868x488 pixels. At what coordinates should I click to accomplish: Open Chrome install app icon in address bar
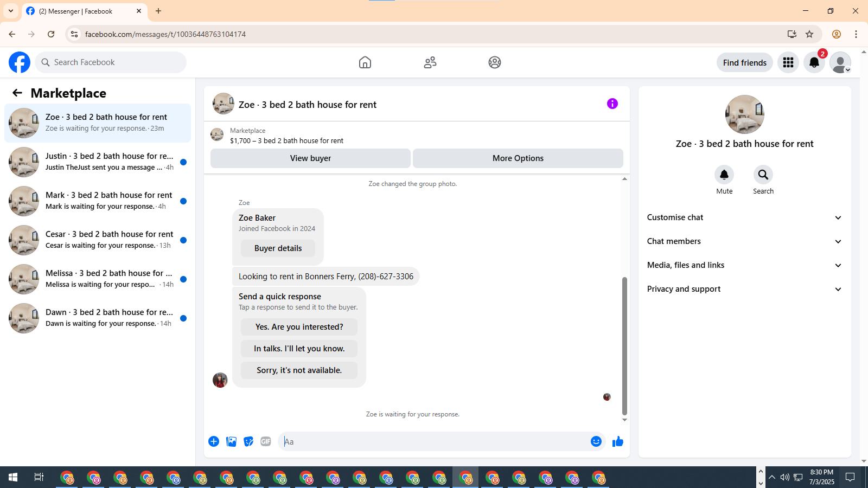pos(792,34)
